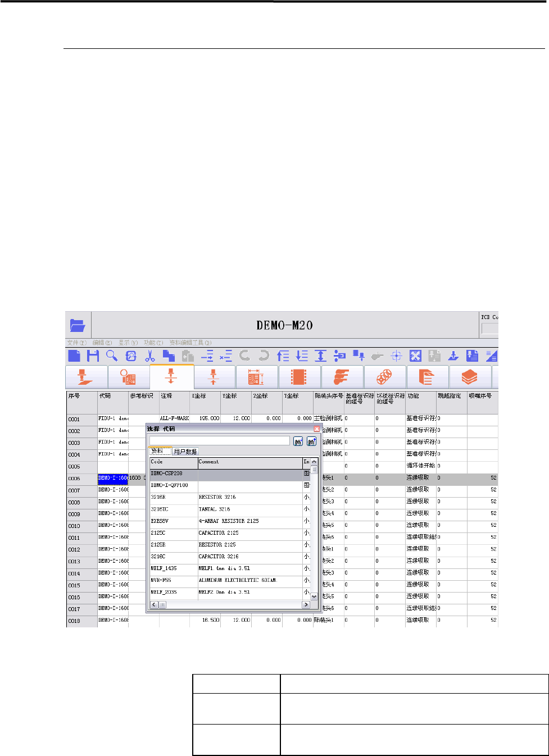
Task: Open the first large orange placement tab
Action: coord(87,377)
